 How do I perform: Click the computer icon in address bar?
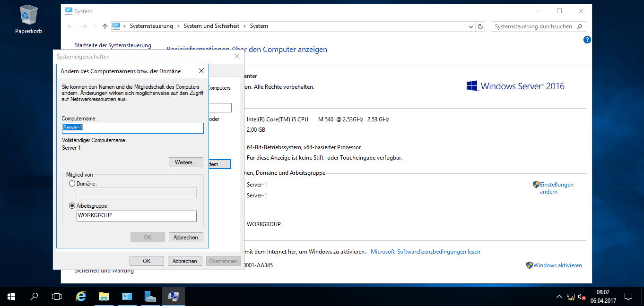(116, 26)
